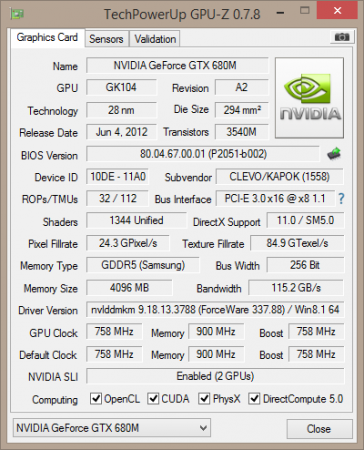The image size is (364, 450).
Task: Click the GPU-Z title bar app icon
Action: (x=17, y=14)
